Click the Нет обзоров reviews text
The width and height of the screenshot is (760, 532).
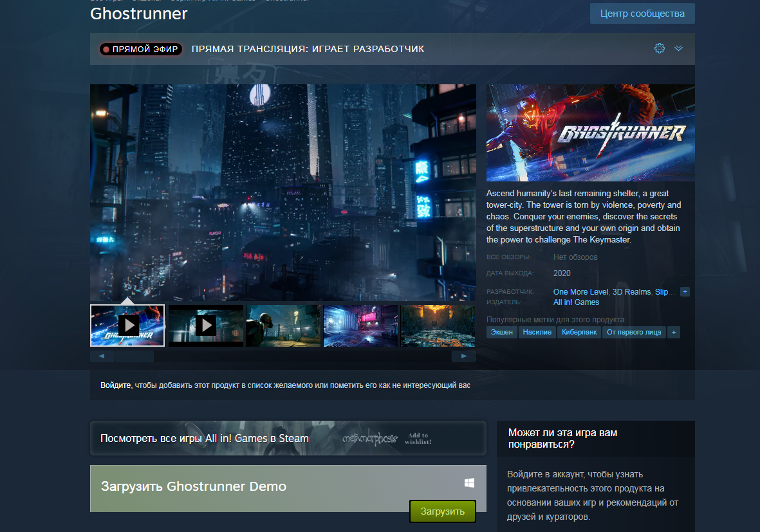575,257
